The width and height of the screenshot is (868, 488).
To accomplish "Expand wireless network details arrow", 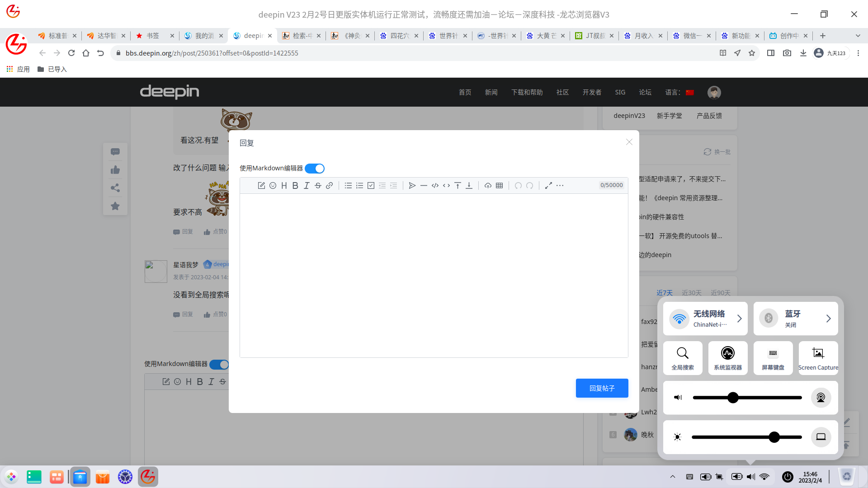I will pos(740,319).
